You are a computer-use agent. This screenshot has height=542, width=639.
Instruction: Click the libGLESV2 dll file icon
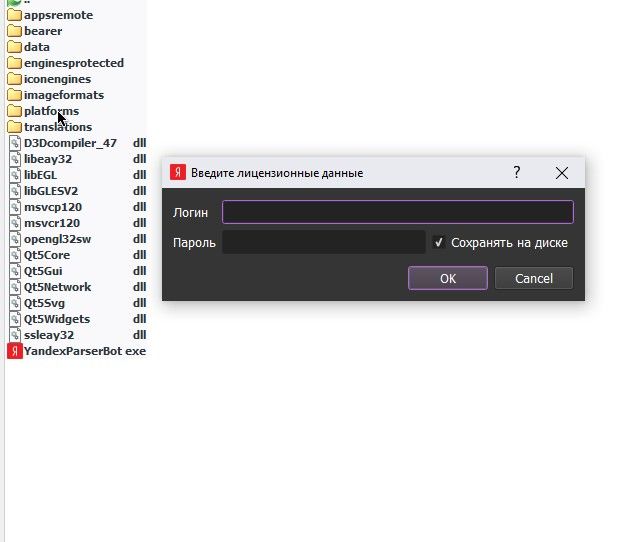(15, 191)
